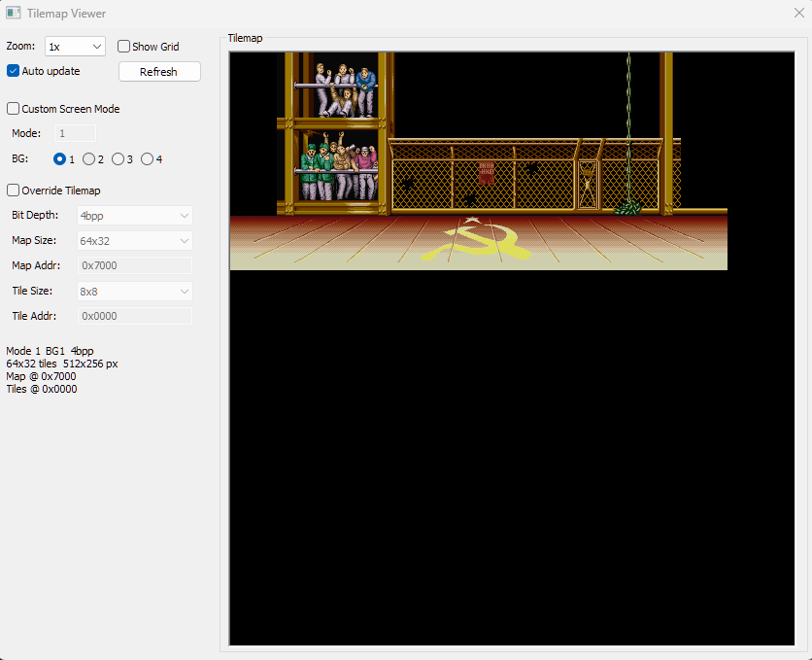Click the Tile Addr 0x0000 field

point(135,316)
